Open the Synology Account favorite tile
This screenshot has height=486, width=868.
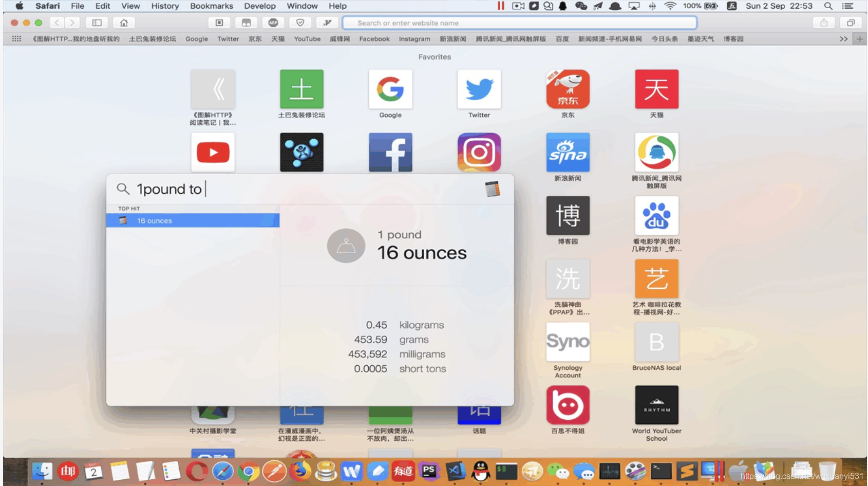568,342
